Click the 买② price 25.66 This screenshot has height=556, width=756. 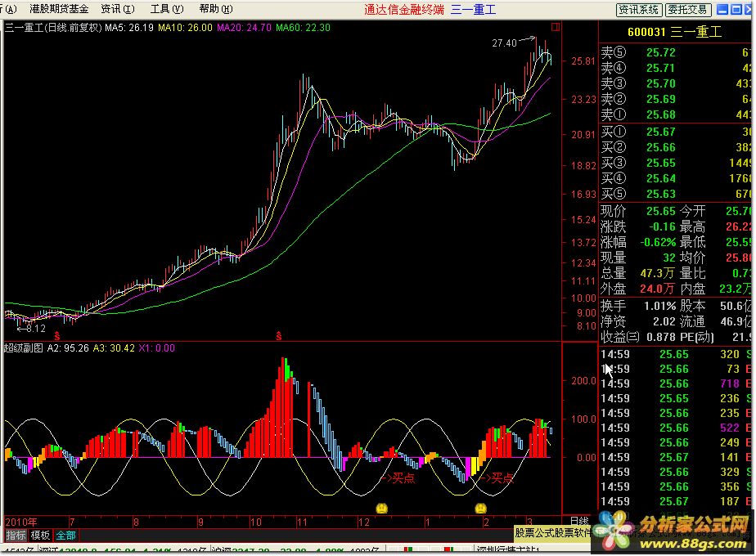(660, 147)
